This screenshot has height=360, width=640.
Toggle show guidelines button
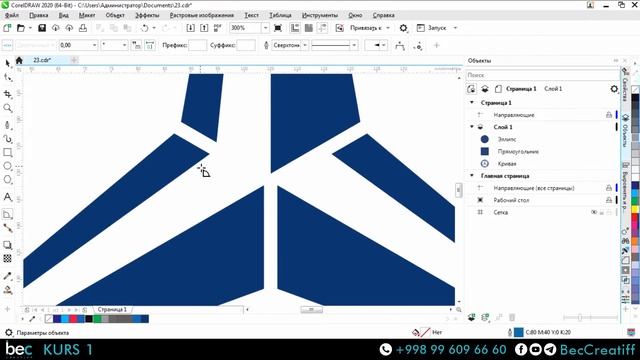pos(322,28)
